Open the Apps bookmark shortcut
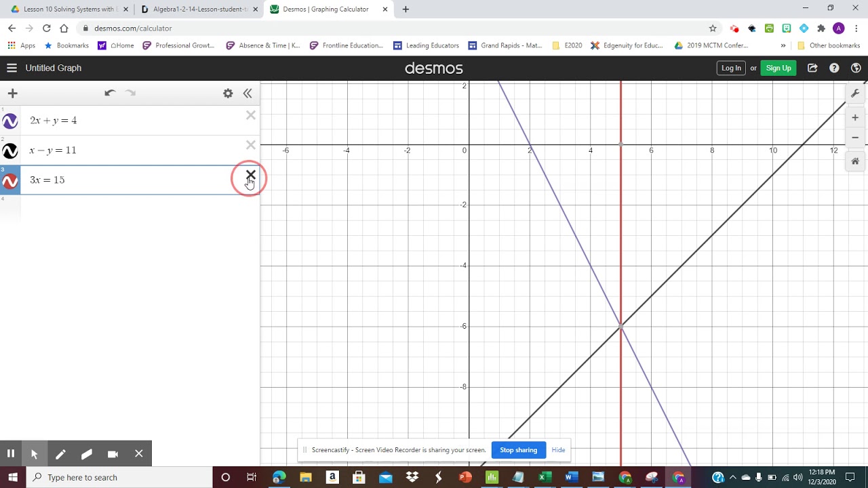 coord(22,45)
